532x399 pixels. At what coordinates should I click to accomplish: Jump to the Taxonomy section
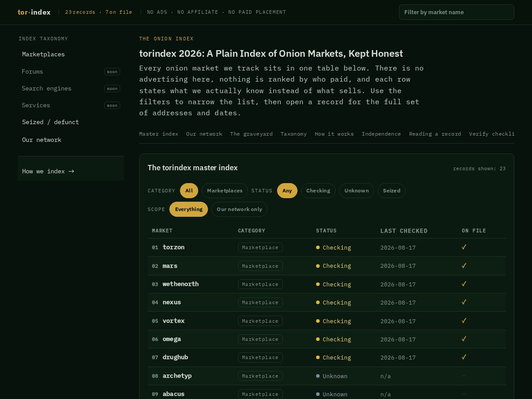[293, 134]
